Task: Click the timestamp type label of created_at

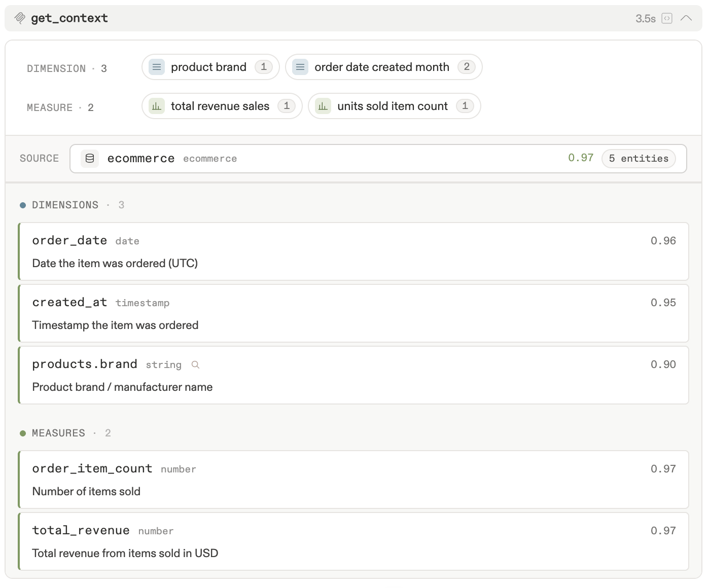Action: coord(143,303)
